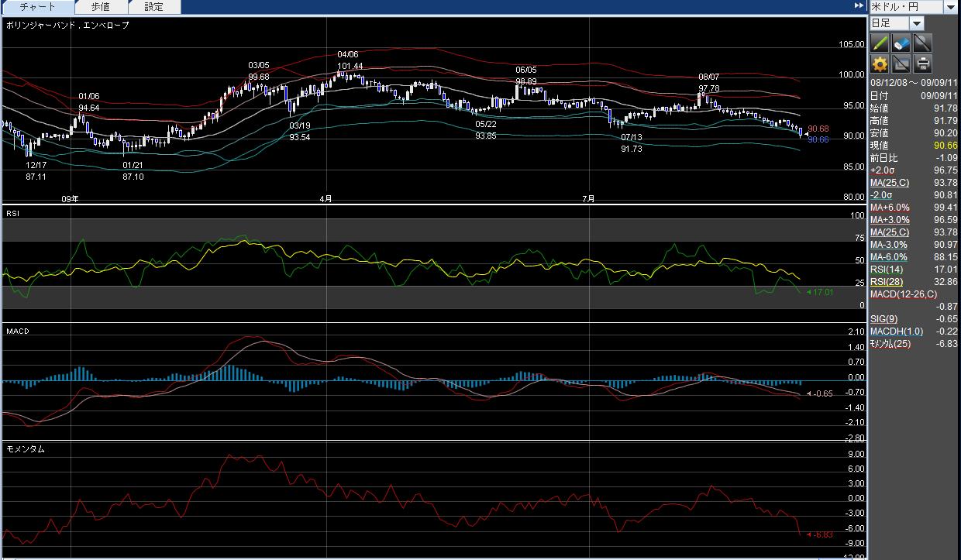Screen dimensions: 961x560
Task: Click the +2.0σ Bollinger band label
Action: click(x=883, y=170)
